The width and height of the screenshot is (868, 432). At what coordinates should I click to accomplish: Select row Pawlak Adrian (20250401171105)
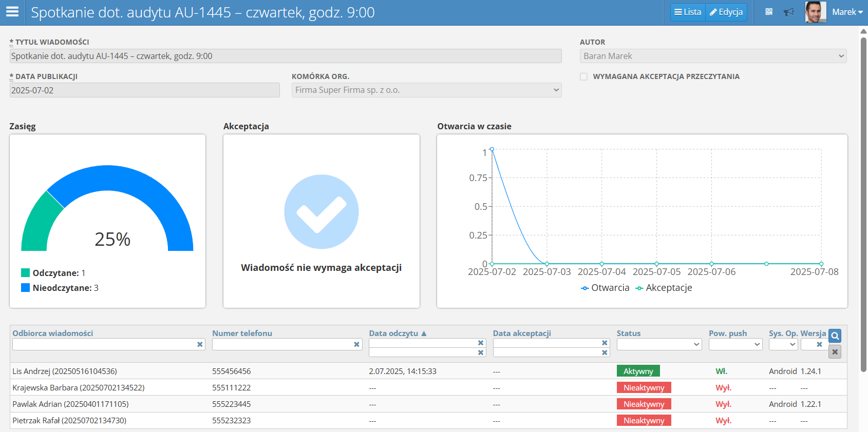coord(428,404)
